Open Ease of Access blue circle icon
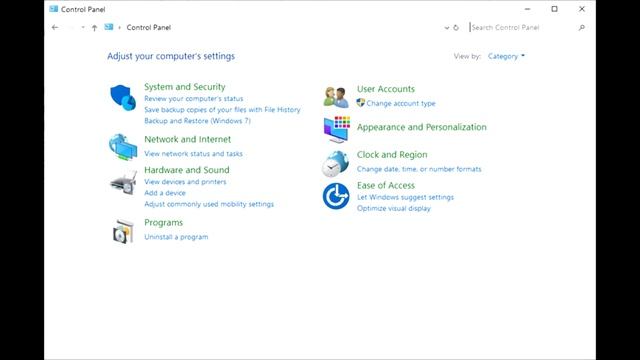This screenshot has height=360, width=640. point(336,196)
